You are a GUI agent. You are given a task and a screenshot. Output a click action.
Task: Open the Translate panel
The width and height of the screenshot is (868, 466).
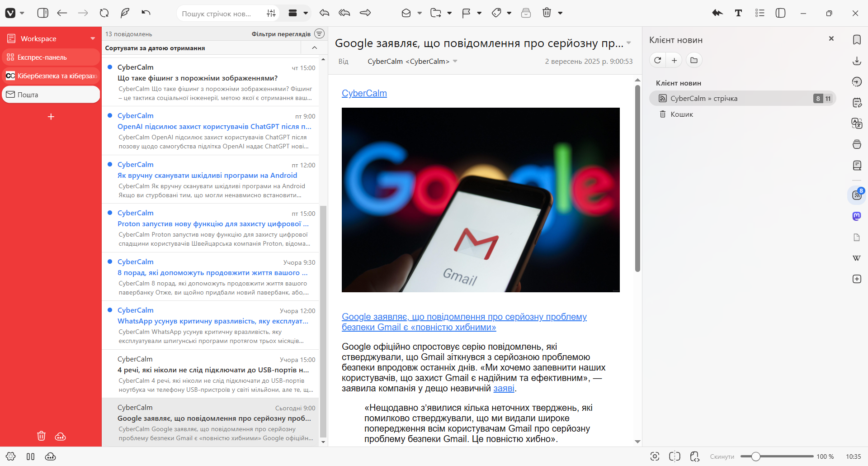[x=857, y=124]
